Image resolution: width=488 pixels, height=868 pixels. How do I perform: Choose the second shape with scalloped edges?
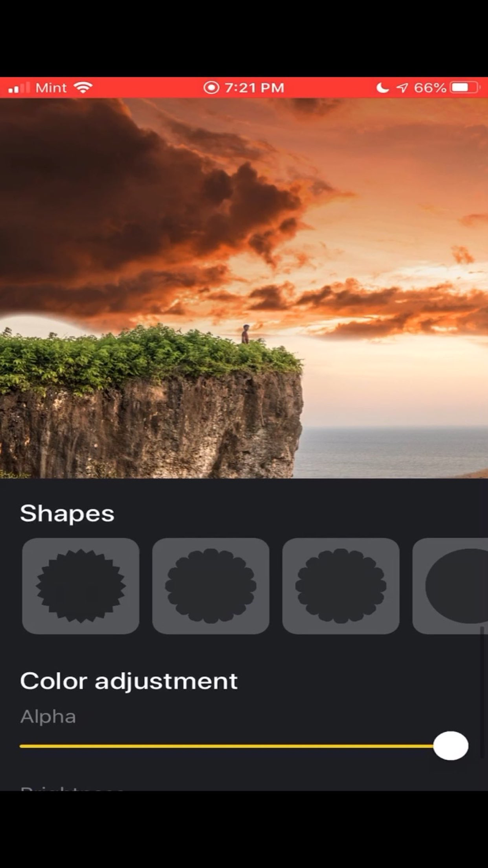coord(211,586)
